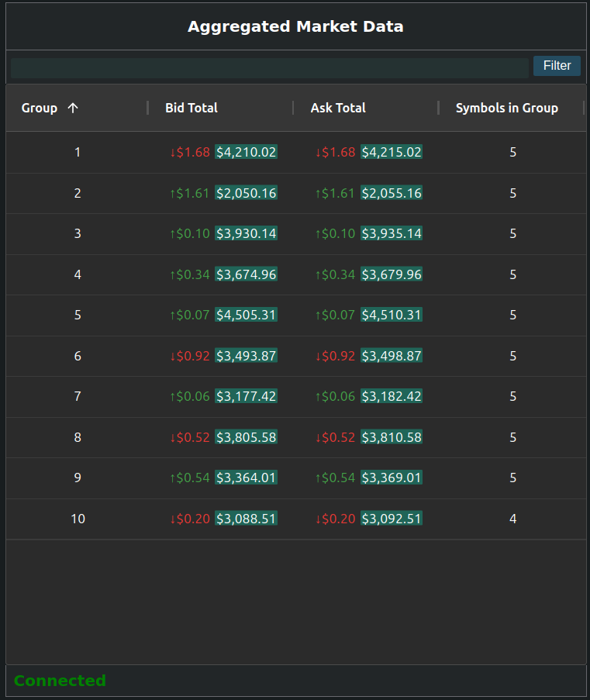Click the symbols count 4 for Group 10
Image resolution: width=590 pixels, height=700 pixels.
pyautogui.click(x=512, y=519)
